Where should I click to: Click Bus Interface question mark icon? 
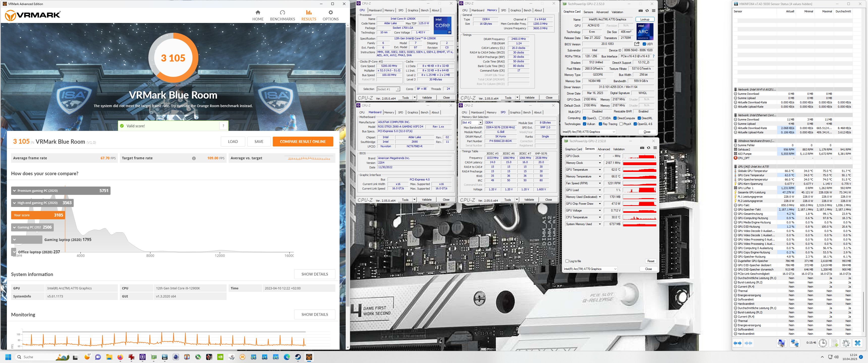coord(653,56)
